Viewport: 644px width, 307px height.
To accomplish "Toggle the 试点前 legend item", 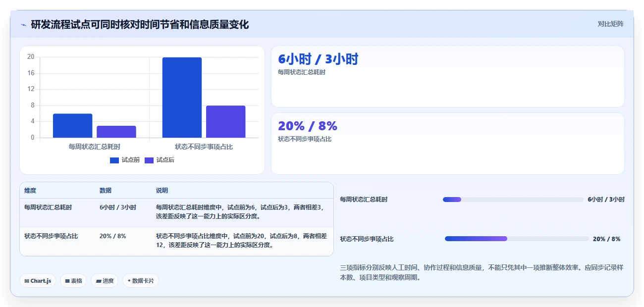I will pos(125,160).
